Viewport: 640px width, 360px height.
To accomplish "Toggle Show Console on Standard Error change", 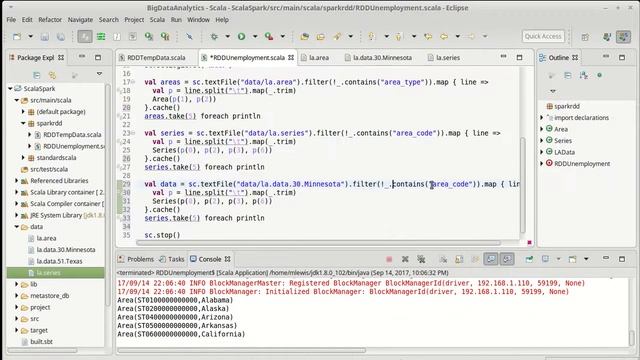I will (507, 259).
